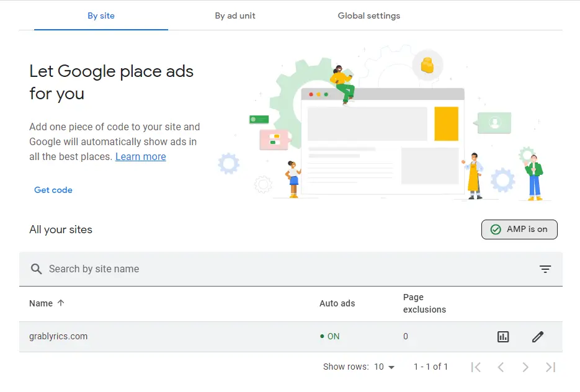Click the green check icon in AMP button
This screenshot has height=392, width=580.
point(496,229)
